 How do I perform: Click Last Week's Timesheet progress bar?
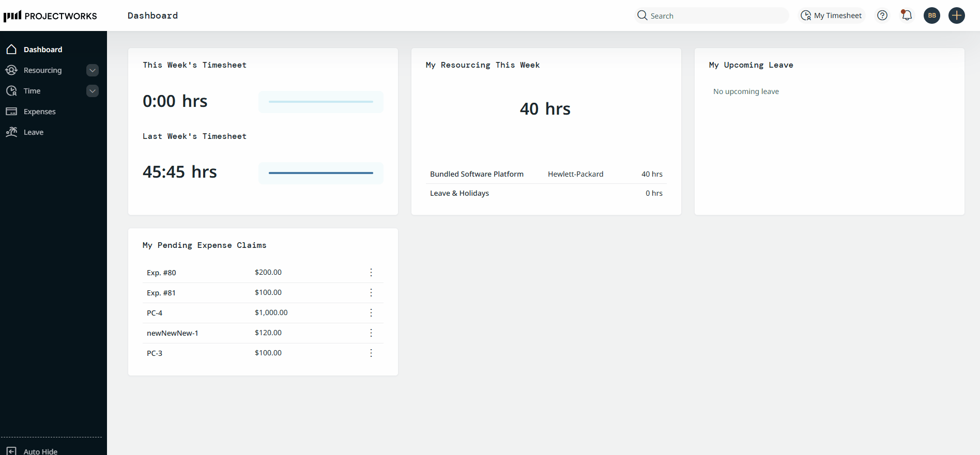pos(320,173)
